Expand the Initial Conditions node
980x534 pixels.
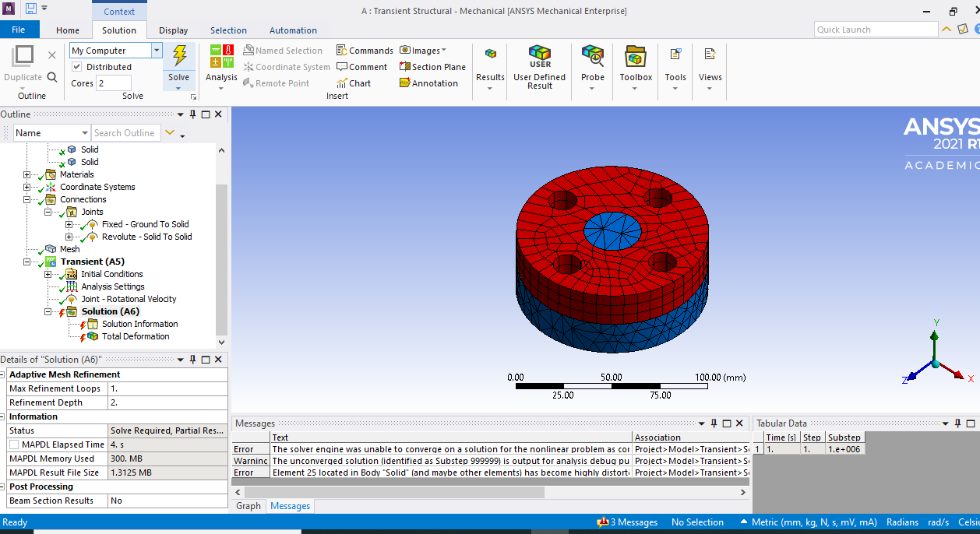(x=48, y=274)
